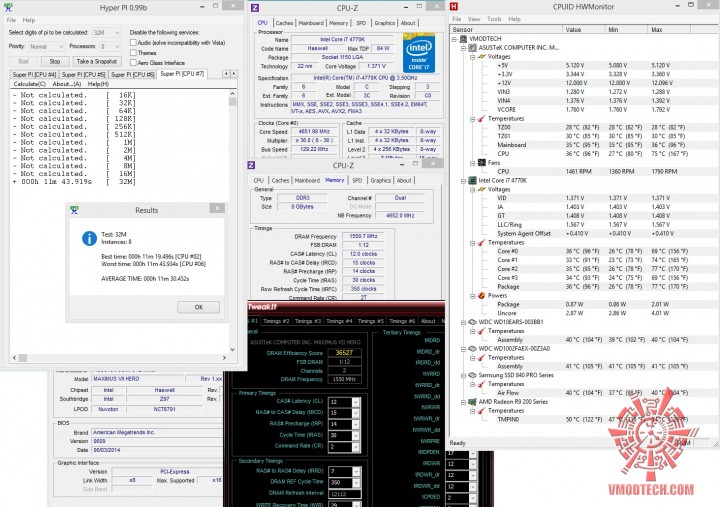The height and width of the screenshot is (507, 720).
Task: Click the DRAM Efficiency Score 36527 in TweakIt
Action: pyautogui.click(x=344, y=353)
